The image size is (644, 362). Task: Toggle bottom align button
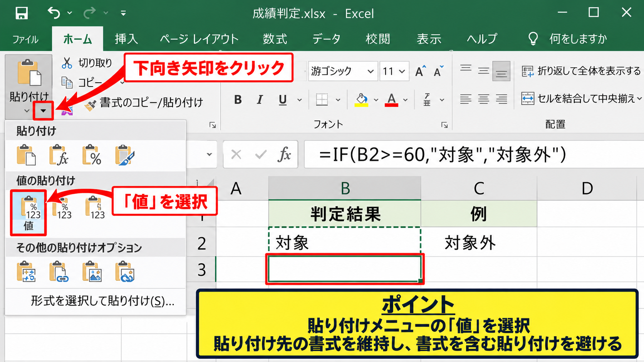(501, 71)
